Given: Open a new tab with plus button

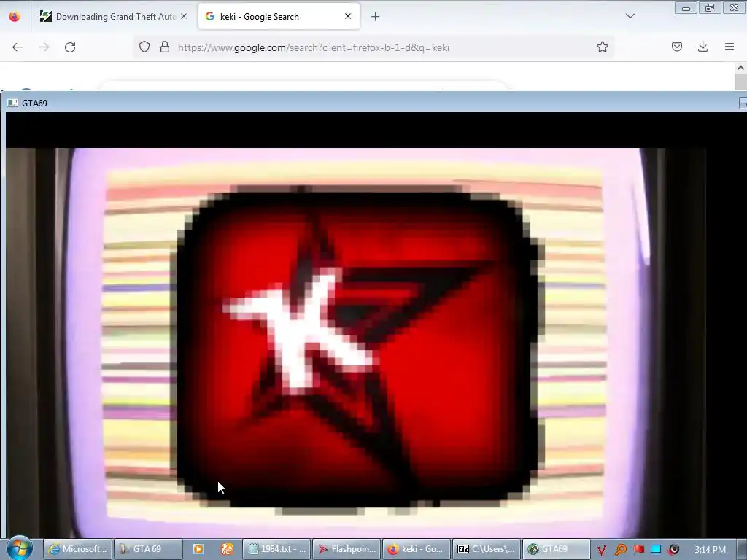Looking at the screenshot, I should coord(376,17).
